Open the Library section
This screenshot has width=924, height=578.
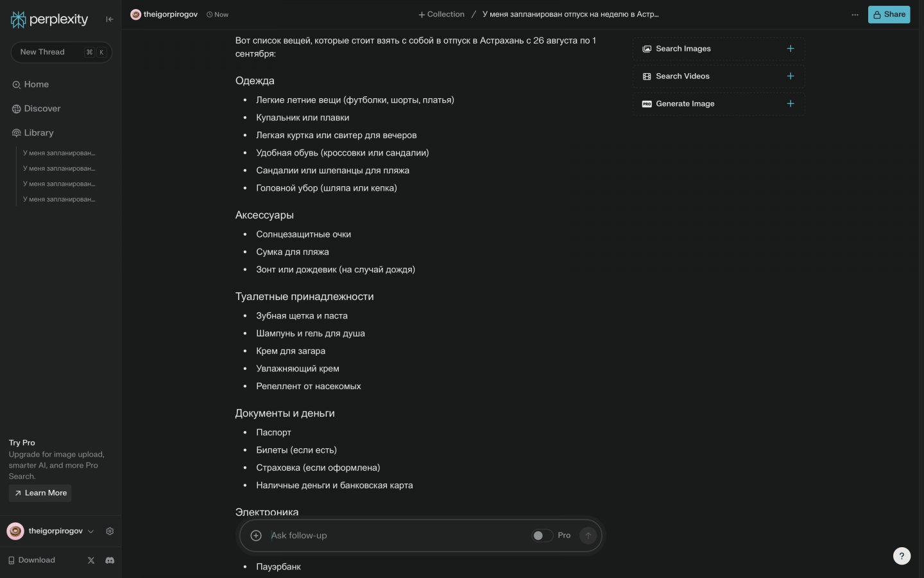(x=38, y=133)
